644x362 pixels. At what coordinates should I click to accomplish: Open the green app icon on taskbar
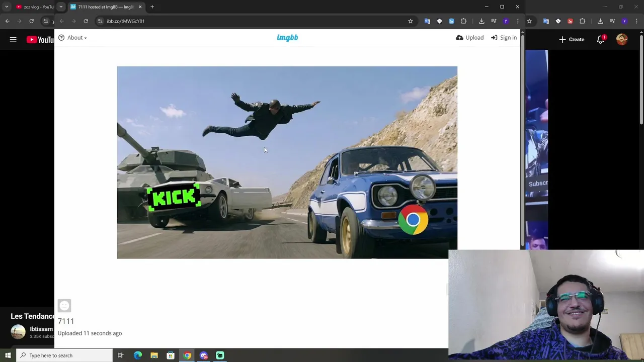tap(220, 355)
